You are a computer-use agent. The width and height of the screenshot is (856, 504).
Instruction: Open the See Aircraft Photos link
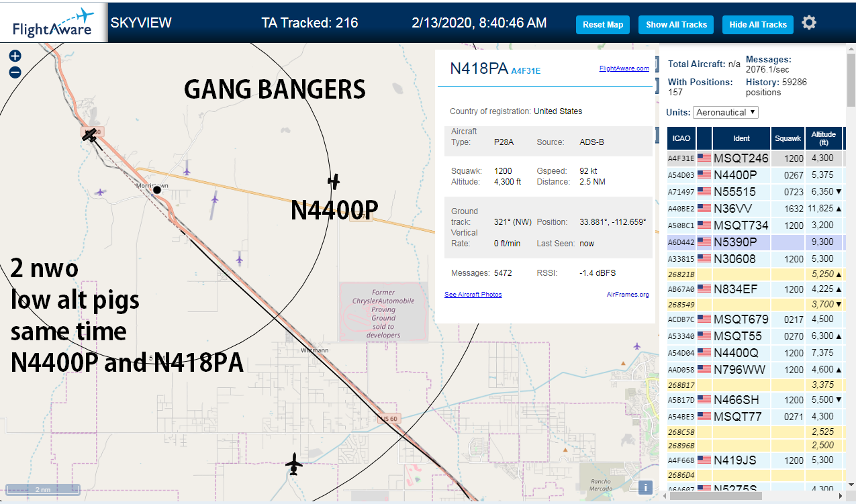tap(473, 295)
